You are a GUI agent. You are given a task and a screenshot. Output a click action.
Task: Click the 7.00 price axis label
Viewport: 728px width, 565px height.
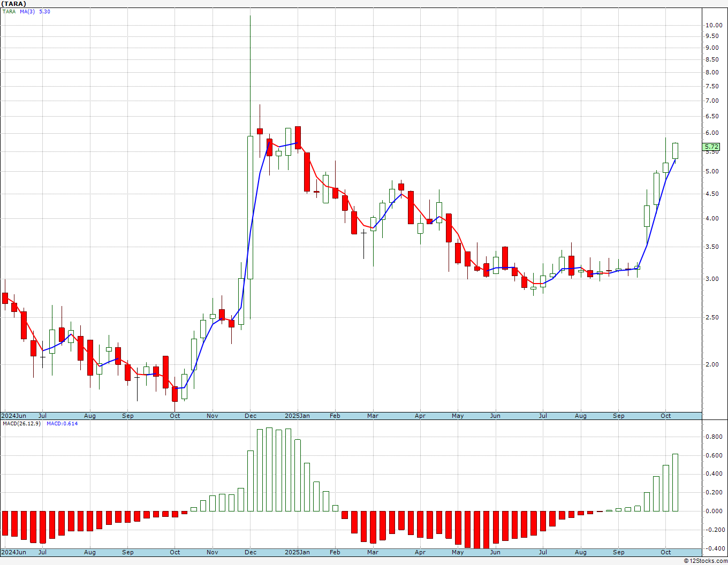pyautogui.click(x=712, y=101)
